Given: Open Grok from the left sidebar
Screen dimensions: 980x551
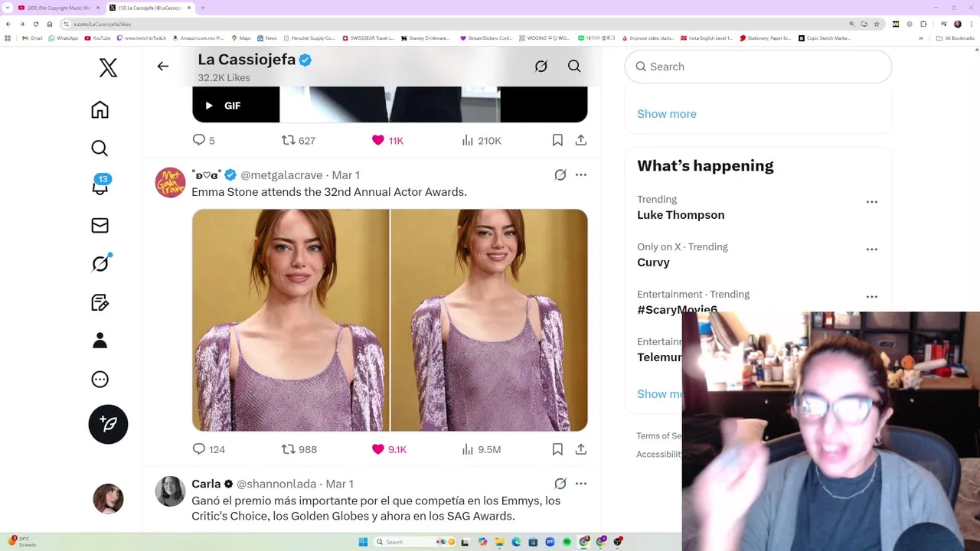Looking at the screenshot, I should coord(100,263).
